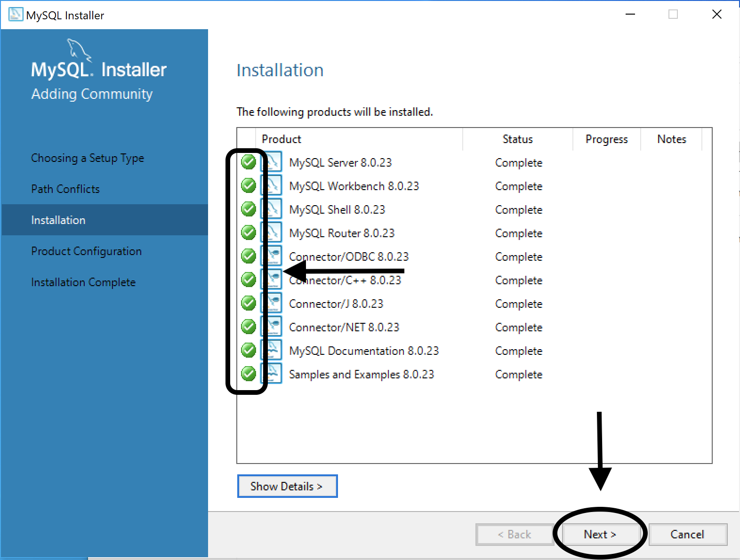Open the Product Configuration step
Screen dimensions: 740x560
[x=86, y=251]
